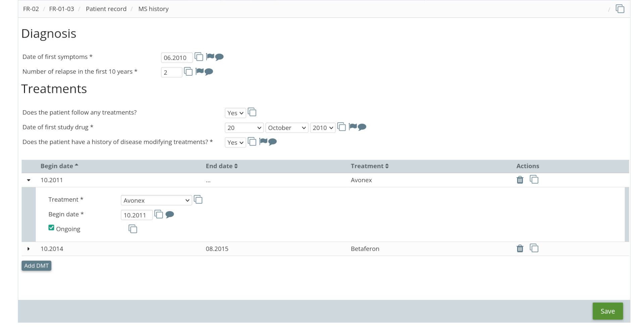Click copy icon in Betaferon row actions
Viewport: 644px width, 327px height.
click(x=534, y=248)
